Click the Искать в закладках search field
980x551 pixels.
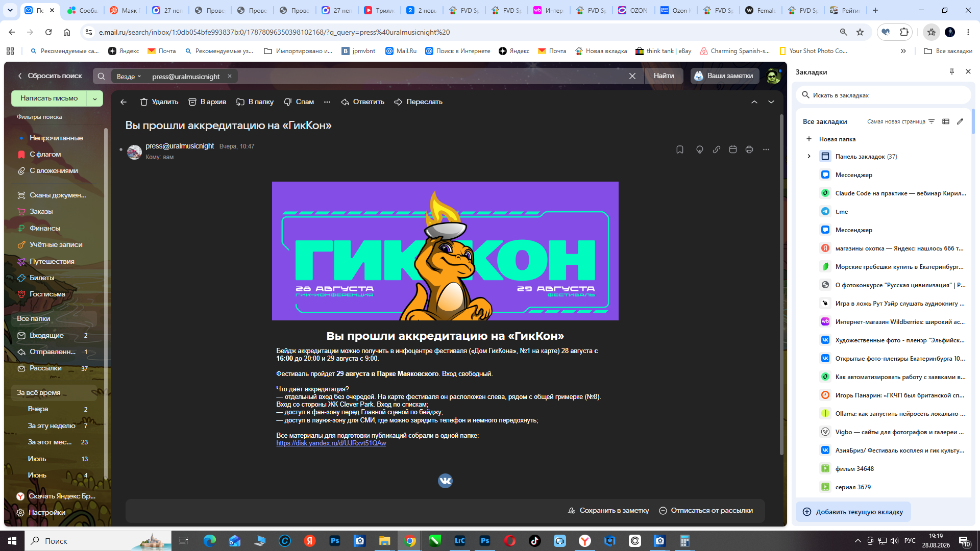tap(884, 95)
